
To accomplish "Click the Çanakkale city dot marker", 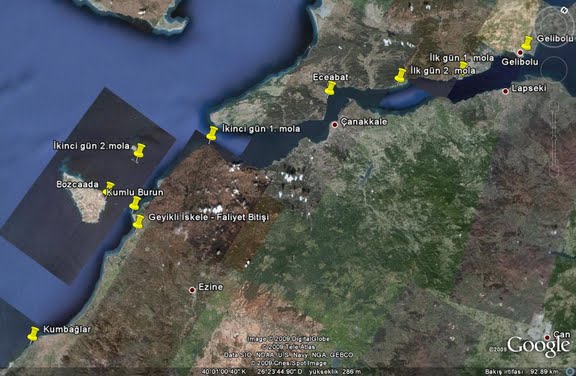I will pos(335,125).
